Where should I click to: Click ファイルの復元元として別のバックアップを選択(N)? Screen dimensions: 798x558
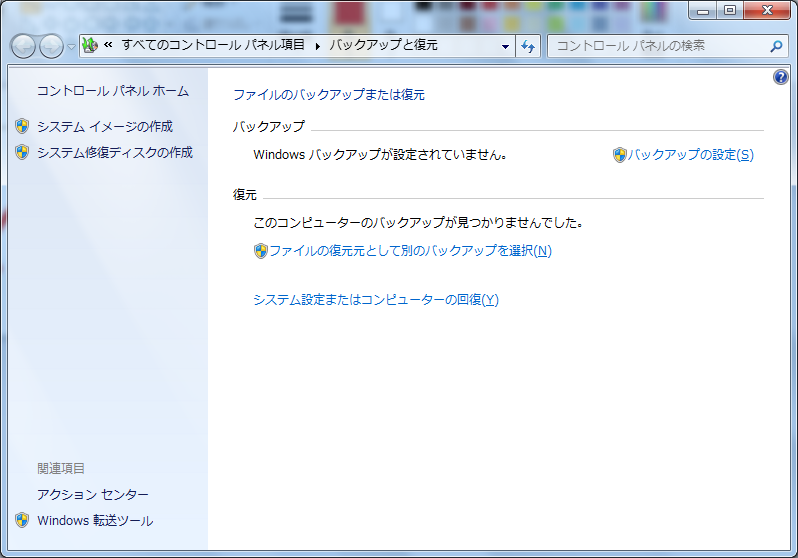pyautogui.click(x=410, y=250)
